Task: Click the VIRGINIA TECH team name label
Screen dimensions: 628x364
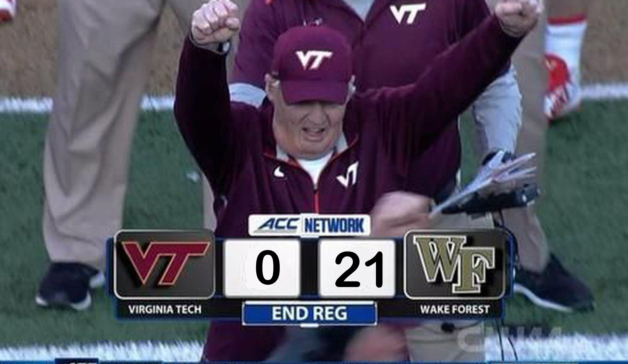Action: point(165,309)
